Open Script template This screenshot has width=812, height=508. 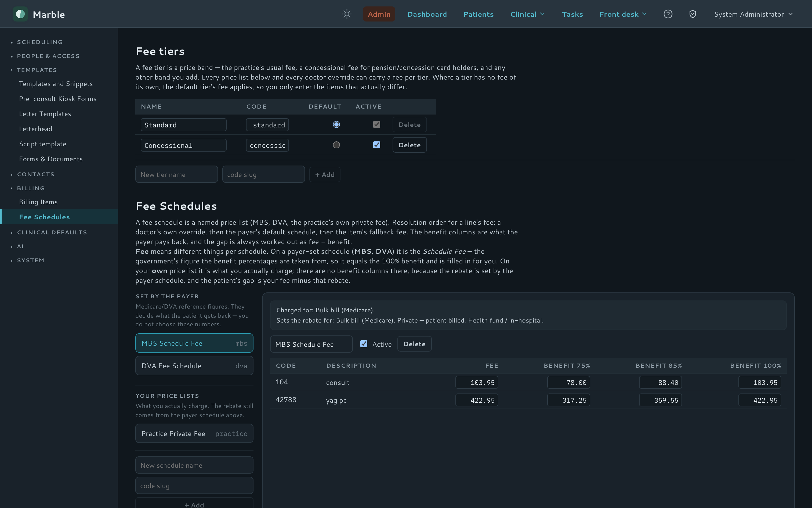pos(59,144)
